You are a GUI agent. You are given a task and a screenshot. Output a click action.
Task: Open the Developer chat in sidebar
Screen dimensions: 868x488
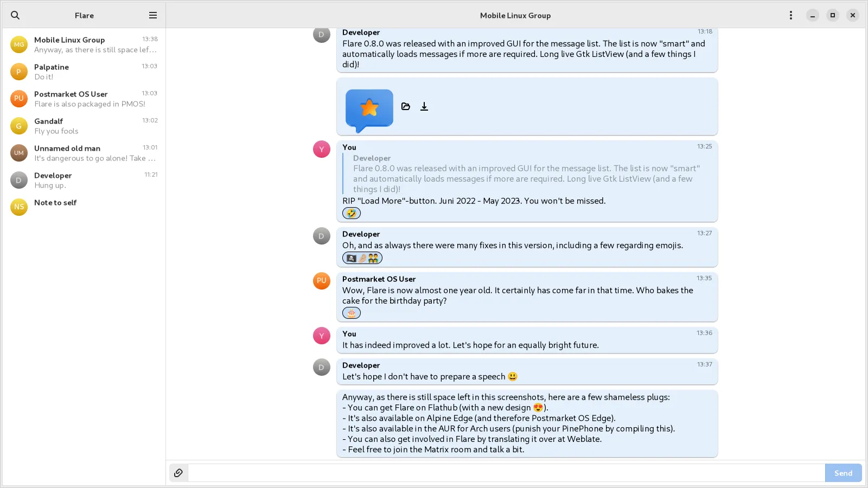[x=84, y=180]
